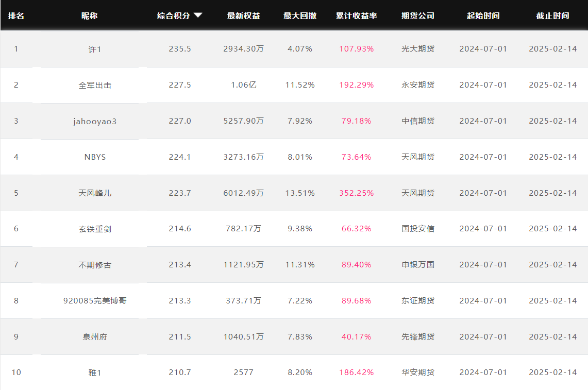Click the return rate 89.68%

(356, 300)
